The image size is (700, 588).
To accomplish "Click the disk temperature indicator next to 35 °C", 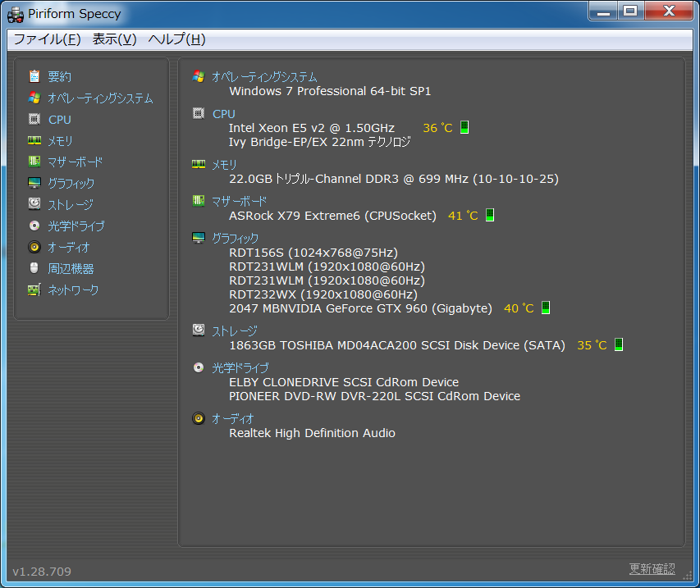I will (x=618, y=344).
